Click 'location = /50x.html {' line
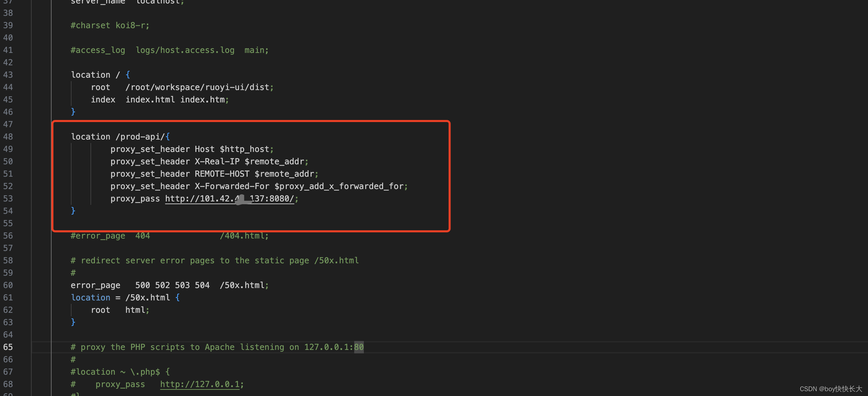This screenshot has width=868, height=396. pyautogui.click(x=125, y=298)
